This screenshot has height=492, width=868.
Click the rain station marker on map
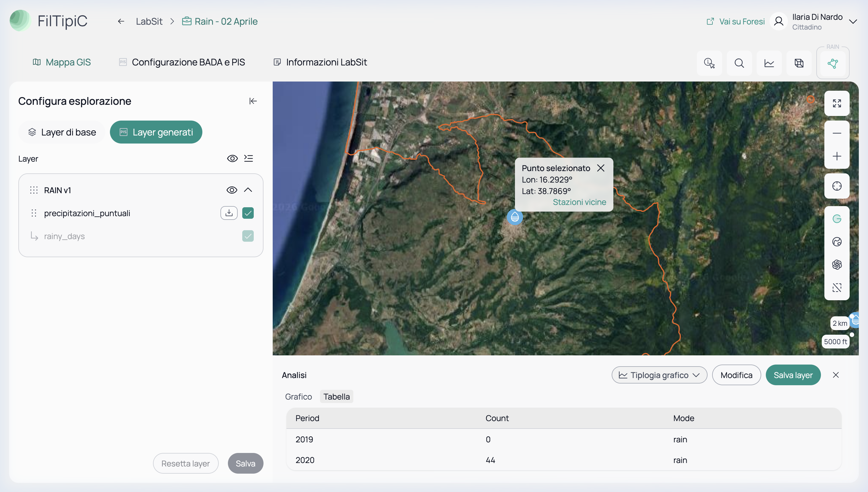coord(515,217)
